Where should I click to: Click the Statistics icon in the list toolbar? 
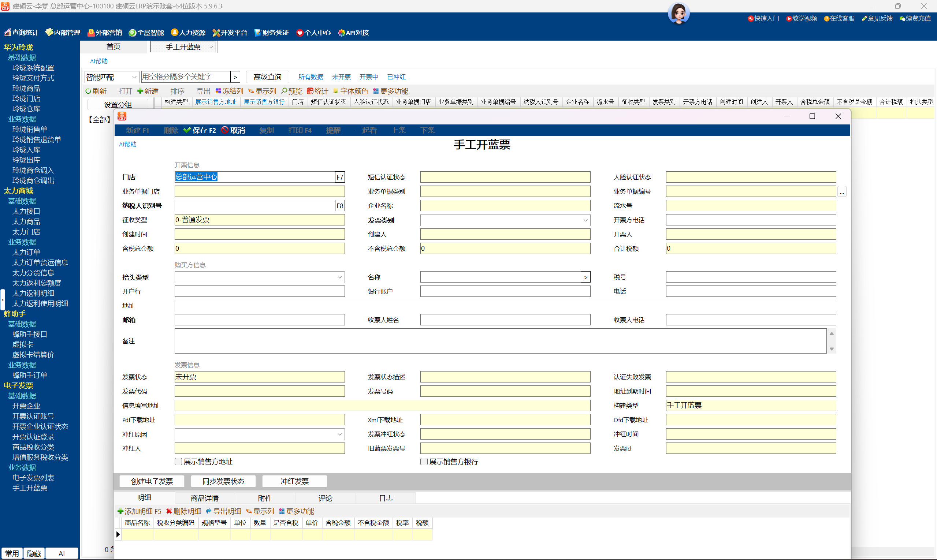(x=310, y=92)
